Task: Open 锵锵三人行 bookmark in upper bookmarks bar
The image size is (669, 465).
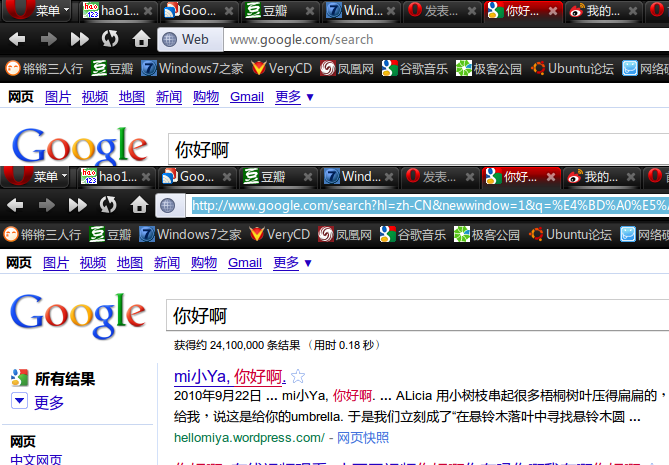Action: (44, 68)
